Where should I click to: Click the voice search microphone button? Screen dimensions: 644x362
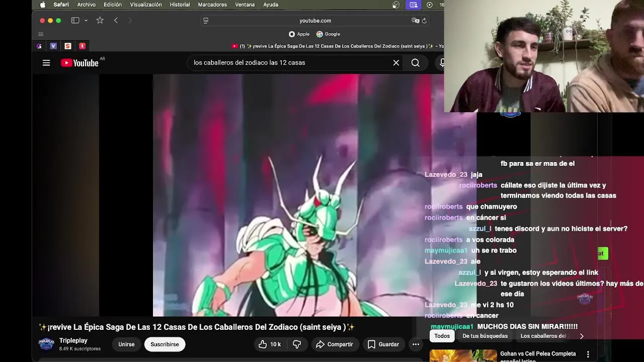click(441, 63)
